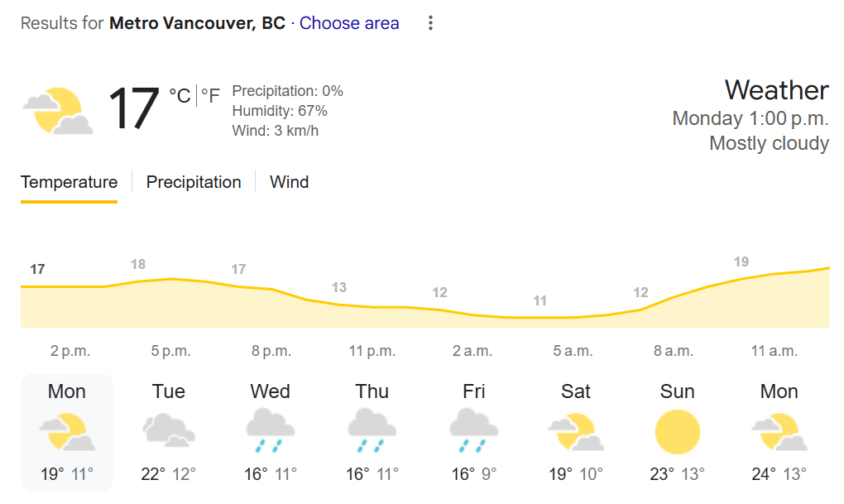This screenshot has height=504, width=844.
Task: Select Saturday's partly cloudy icon
Action: (575, 431)
